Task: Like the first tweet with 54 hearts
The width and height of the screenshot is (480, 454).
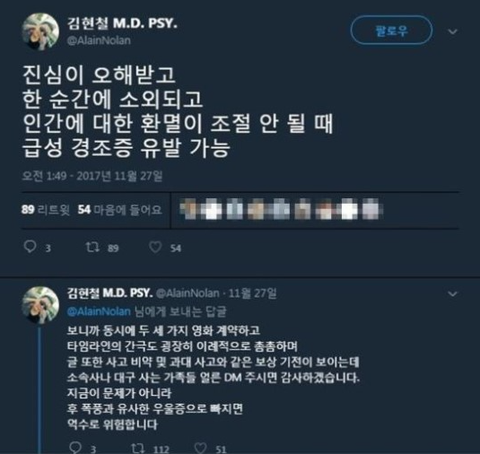Action: tap(155, 247)
